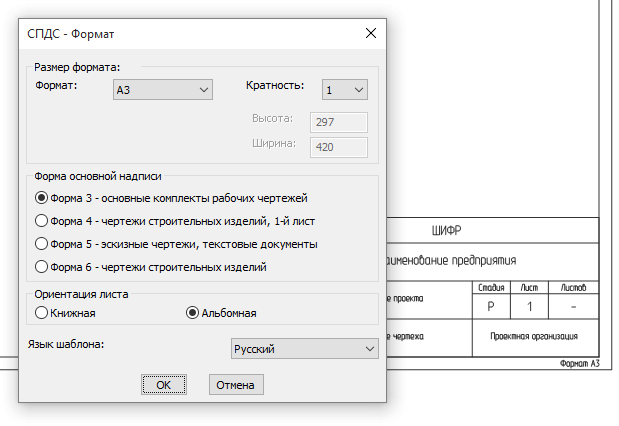This screenshot has width=619, height=426.
Task: Confirm with the OK button
Action: (164, 385)
